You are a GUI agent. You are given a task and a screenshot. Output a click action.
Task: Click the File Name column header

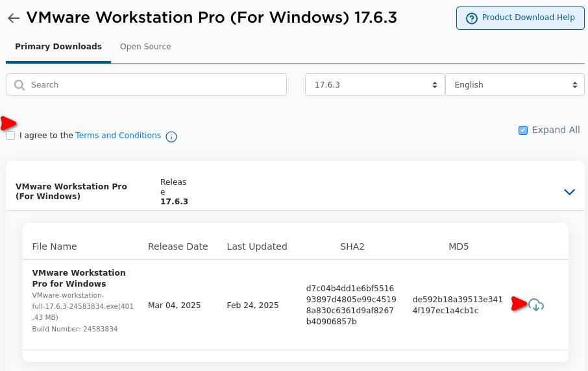tap(55, 246)
